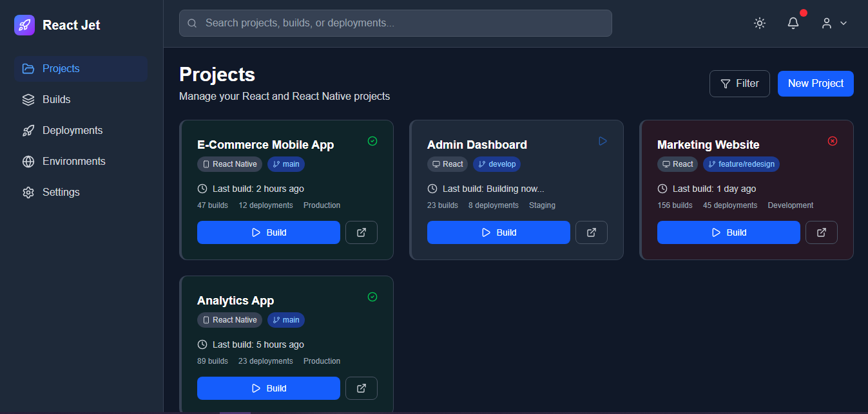
Task: Click '8 deployments' text
Action: click(x=494, y=205)
